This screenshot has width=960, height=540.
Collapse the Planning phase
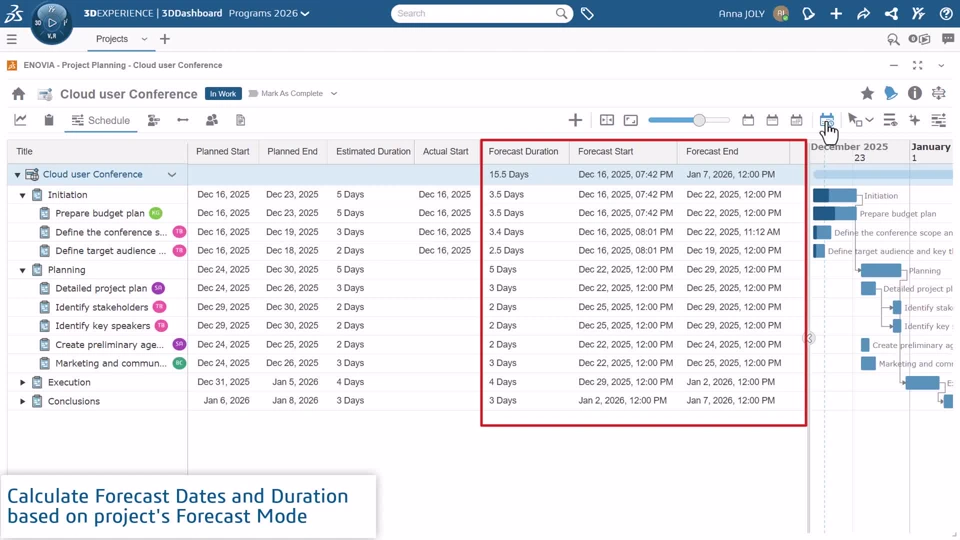(x=23, y=270)
